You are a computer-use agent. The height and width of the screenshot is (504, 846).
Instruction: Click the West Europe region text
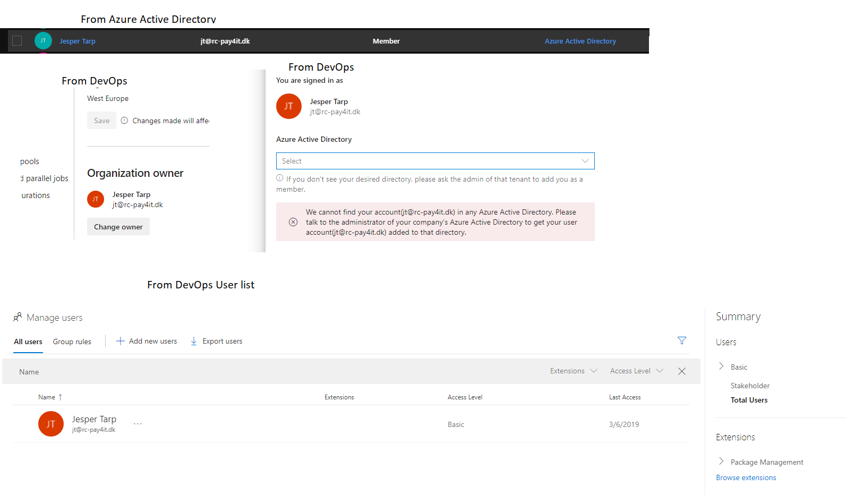[x=108, y=98]
